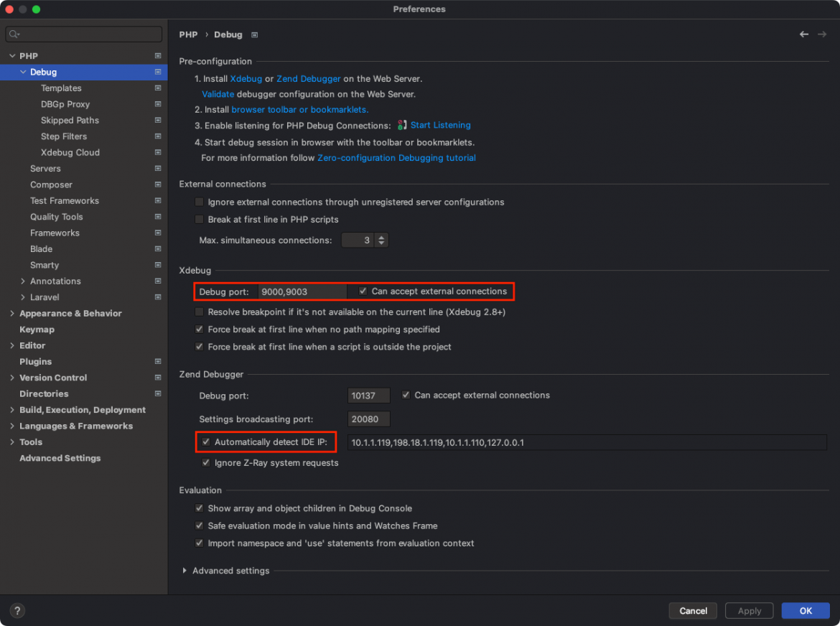The width and height of the screenshot is (840, 626).
Task: Click the search magnifier icon in settings search
Action: [14, 34]
